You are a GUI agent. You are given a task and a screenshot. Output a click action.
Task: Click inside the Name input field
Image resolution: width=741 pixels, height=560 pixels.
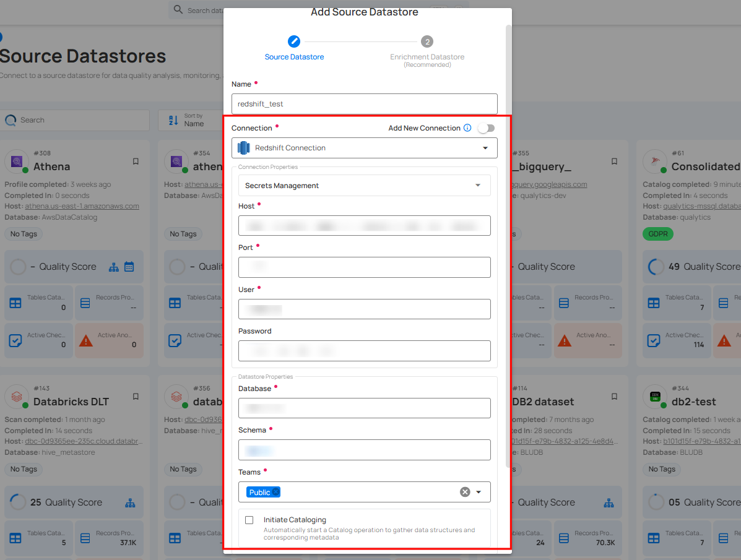click(x=364, y=104)
